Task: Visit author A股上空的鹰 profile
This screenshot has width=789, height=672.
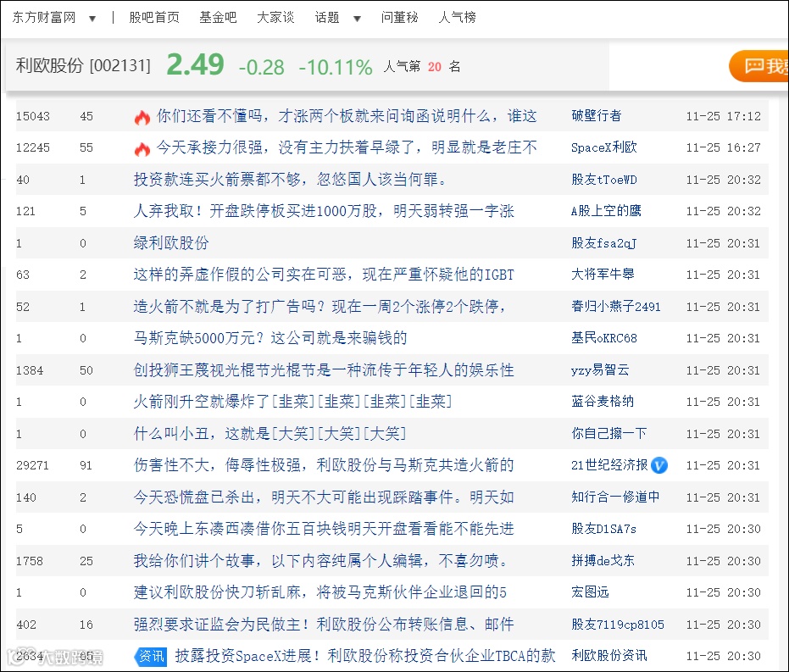Action: (606, 211)
